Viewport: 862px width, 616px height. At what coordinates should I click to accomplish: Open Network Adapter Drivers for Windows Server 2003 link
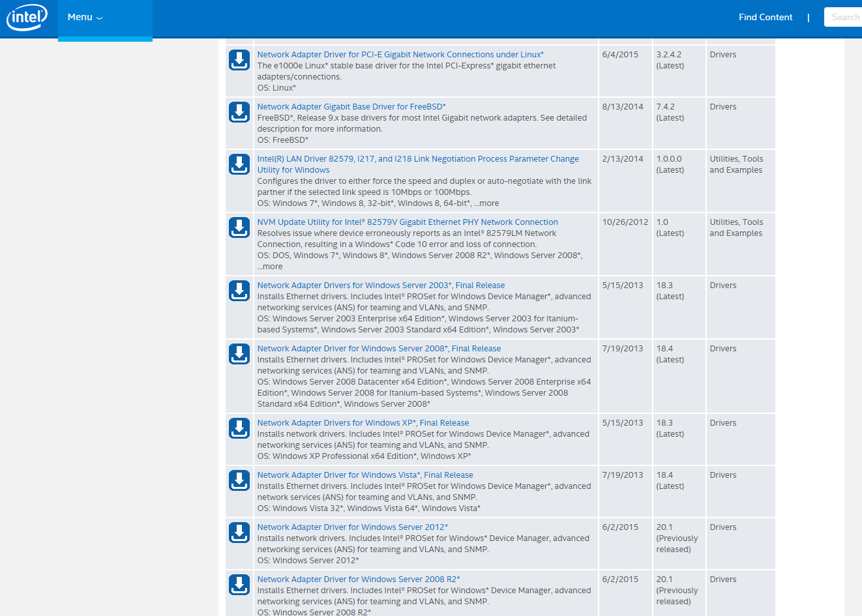381,286
